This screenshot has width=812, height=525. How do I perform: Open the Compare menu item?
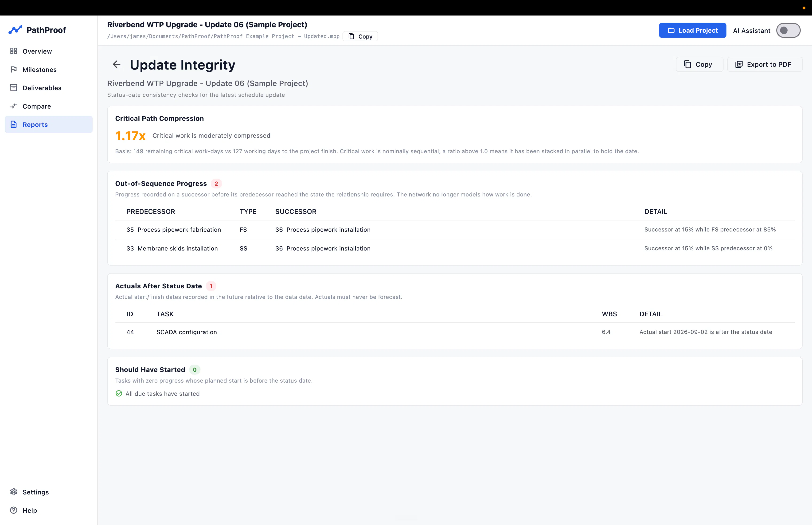point(48,106)
